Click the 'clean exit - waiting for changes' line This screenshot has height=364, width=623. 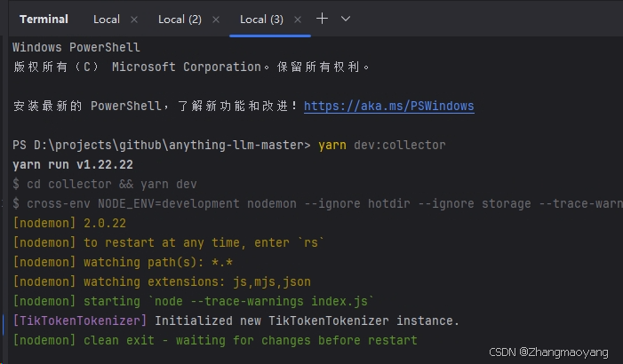point(215,340)
